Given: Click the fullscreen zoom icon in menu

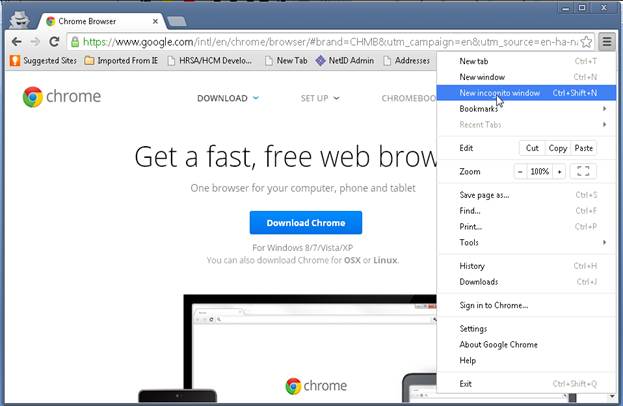Looking at the screenshot, I should (582, 172).
